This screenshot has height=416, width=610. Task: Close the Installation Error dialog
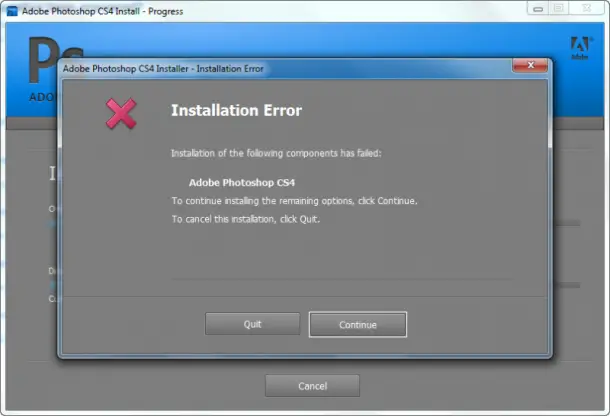pos(530,65)
